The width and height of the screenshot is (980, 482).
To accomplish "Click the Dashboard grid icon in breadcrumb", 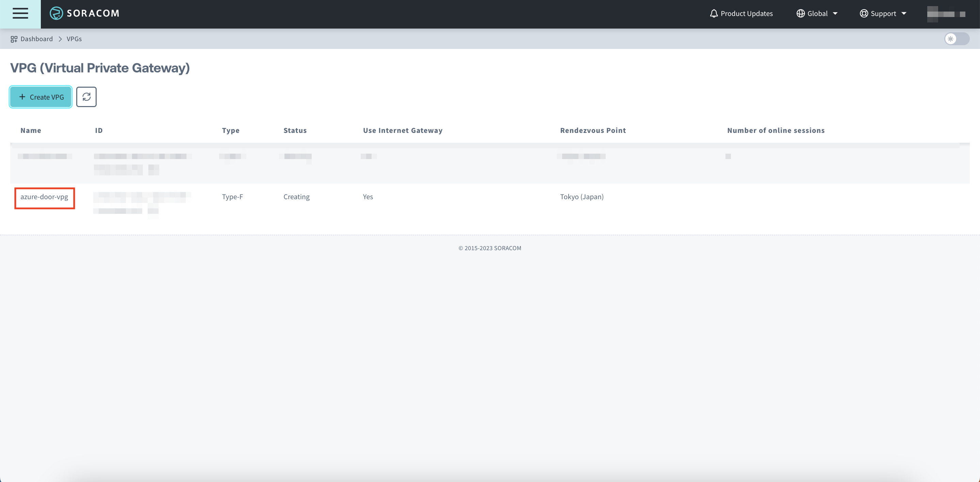I will coord(14,39).
